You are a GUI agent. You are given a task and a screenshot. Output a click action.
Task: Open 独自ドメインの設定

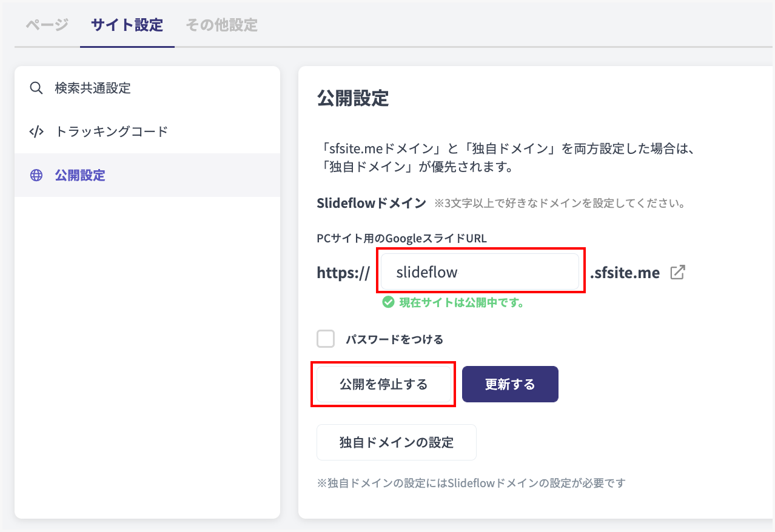click(x=396, y=442)
